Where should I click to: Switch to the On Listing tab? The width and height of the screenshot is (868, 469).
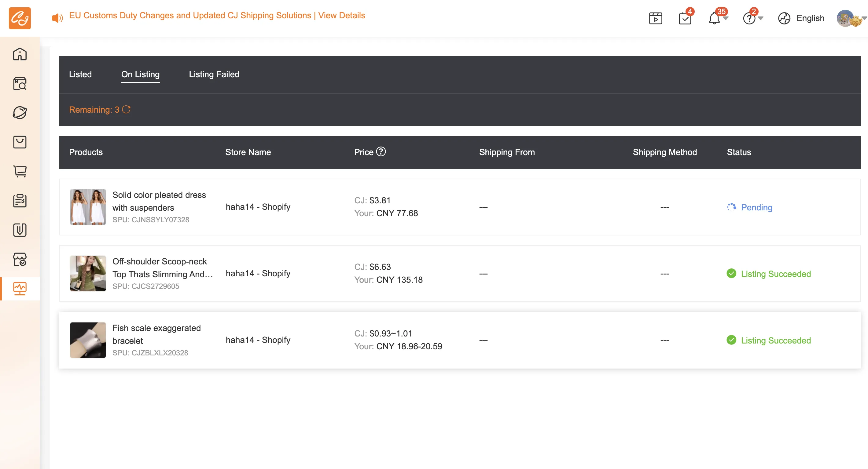140,74
